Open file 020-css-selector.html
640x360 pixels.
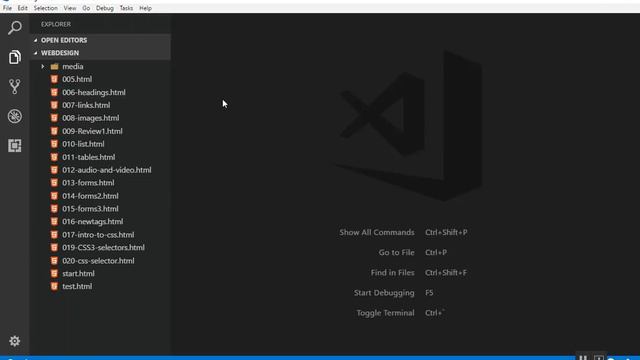pos(98,260)
